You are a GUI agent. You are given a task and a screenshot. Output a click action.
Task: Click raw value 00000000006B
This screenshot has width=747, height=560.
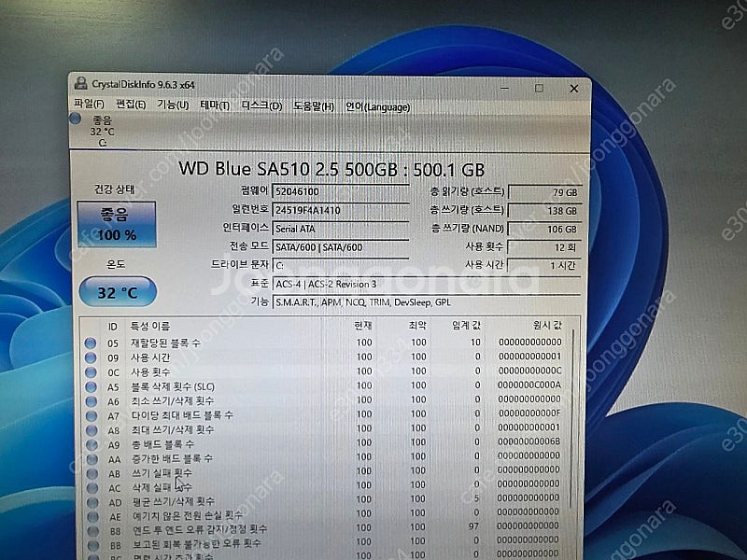(529, 441)
